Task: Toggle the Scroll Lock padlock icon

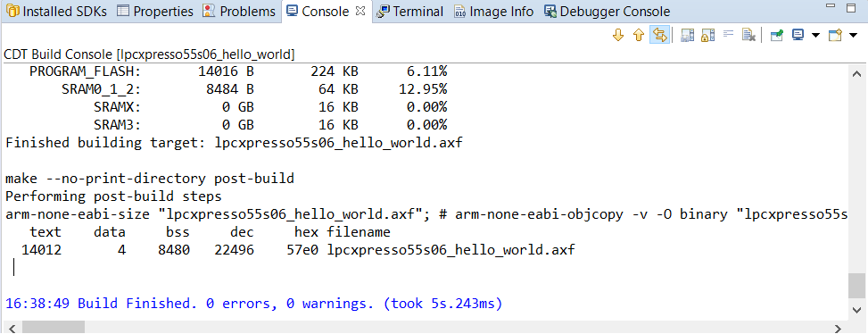Action: [707, 36]
